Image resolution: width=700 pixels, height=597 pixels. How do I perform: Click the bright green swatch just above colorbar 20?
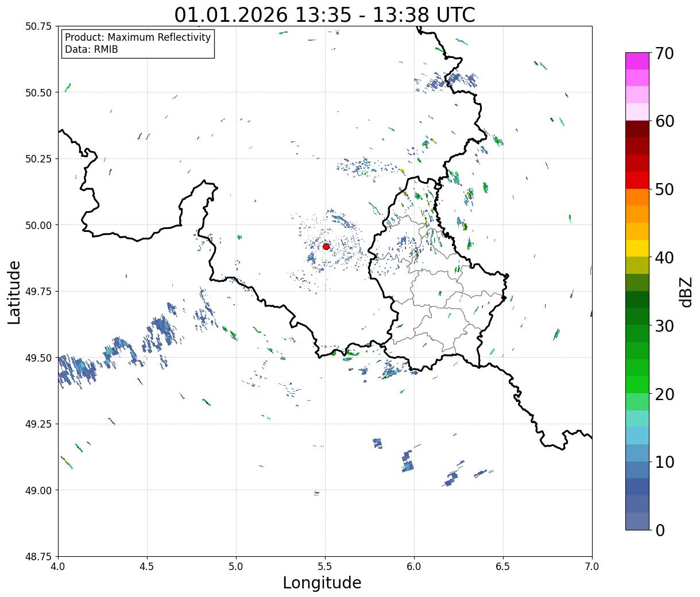click(637, 385)
